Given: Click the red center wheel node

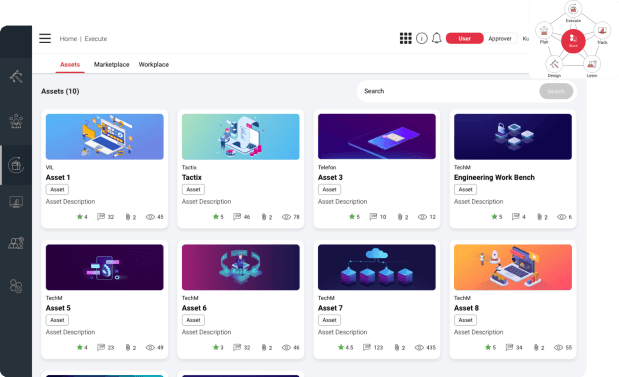Looking at the screenshot, I should [573, 41].
